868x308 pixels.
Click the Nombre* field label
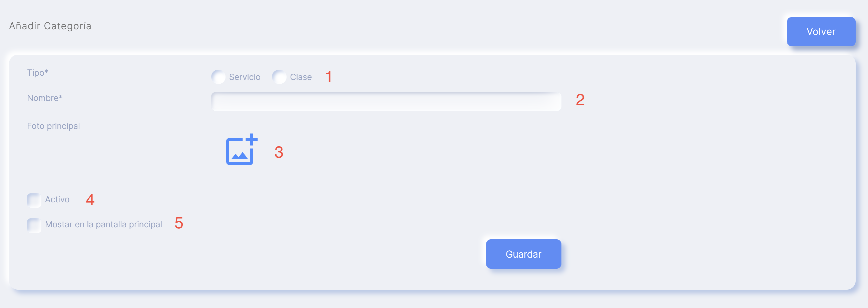click(x=45, y=98)
